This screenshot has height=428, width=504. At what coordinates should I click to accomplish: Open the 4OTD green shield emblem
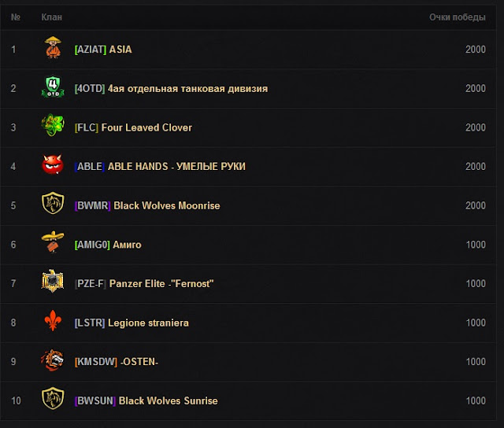point(53,87)
